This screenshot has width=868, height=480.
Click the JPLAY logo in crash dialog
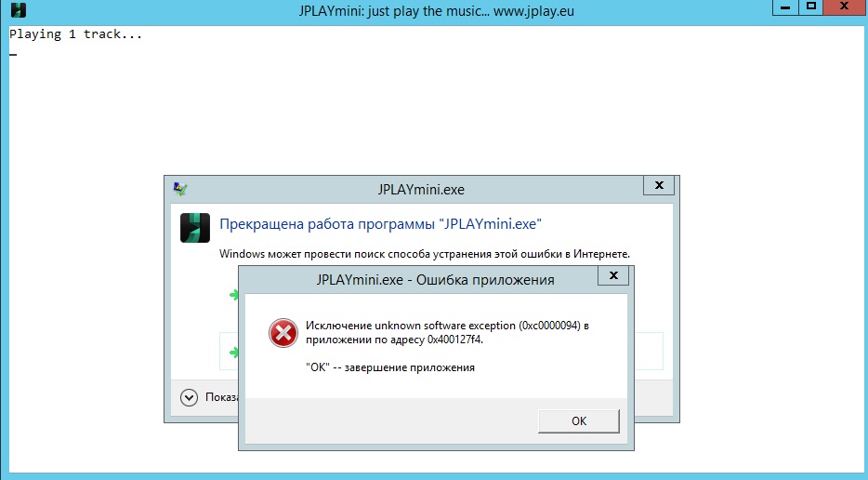[x=195, y=228]
